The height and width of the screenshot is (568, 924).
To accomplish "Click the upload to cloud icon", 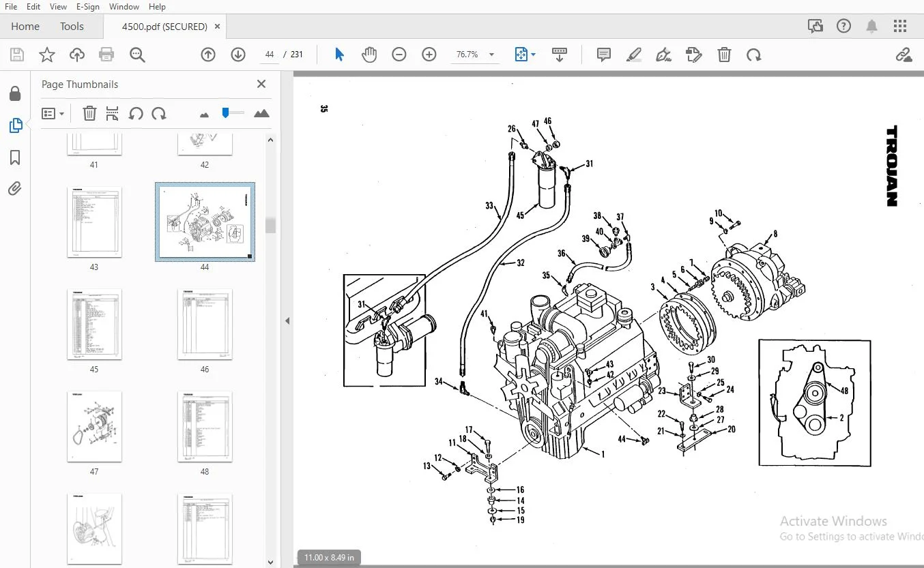I will [x=77, y=55].
